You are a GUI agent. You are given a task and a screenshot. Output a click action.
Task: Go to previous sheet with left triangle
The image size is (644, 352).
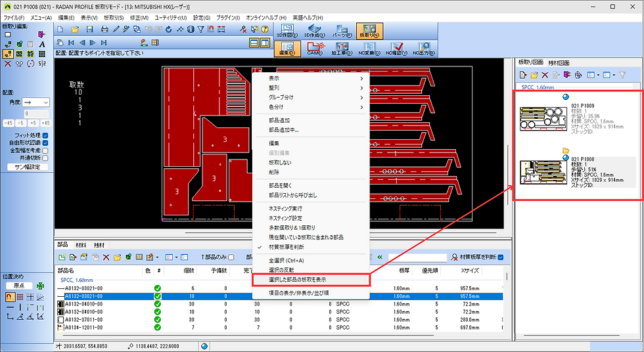(82, 42)
